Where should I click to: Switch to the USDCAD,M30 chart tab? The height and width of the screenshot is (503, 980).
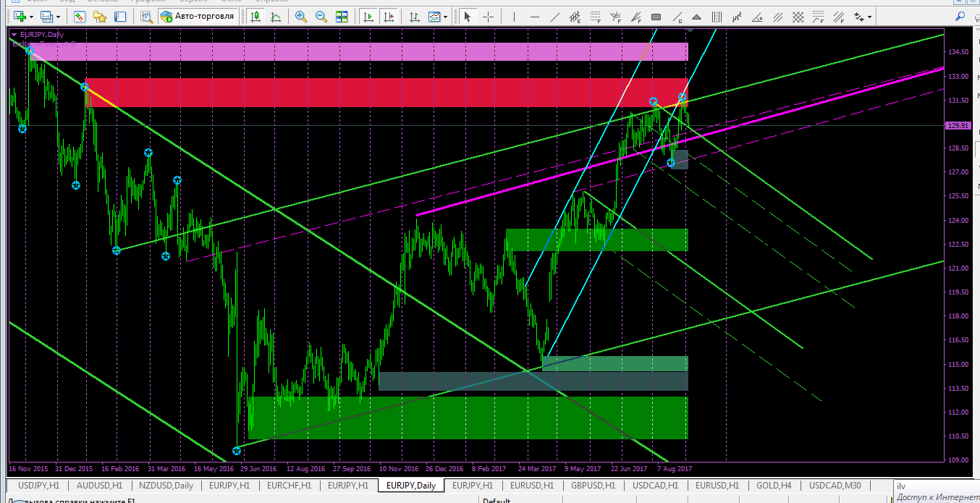coord(835,485)
